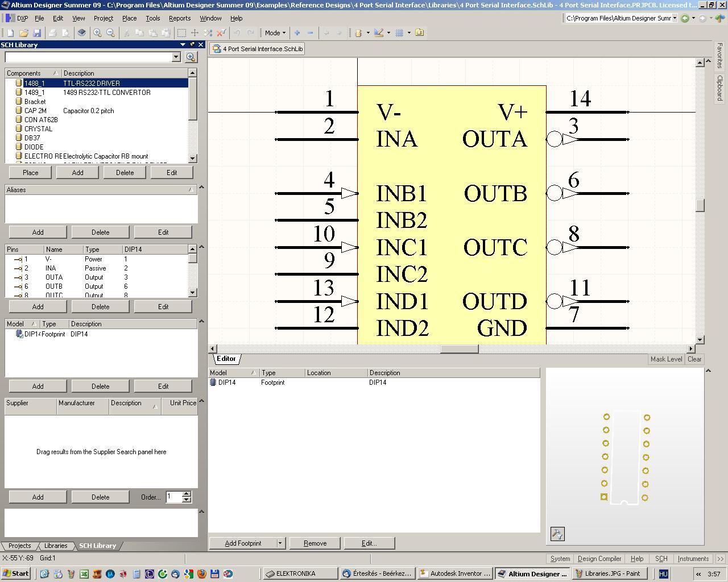
Task: Click the place IEEE symbol icon
Action: 358,33
